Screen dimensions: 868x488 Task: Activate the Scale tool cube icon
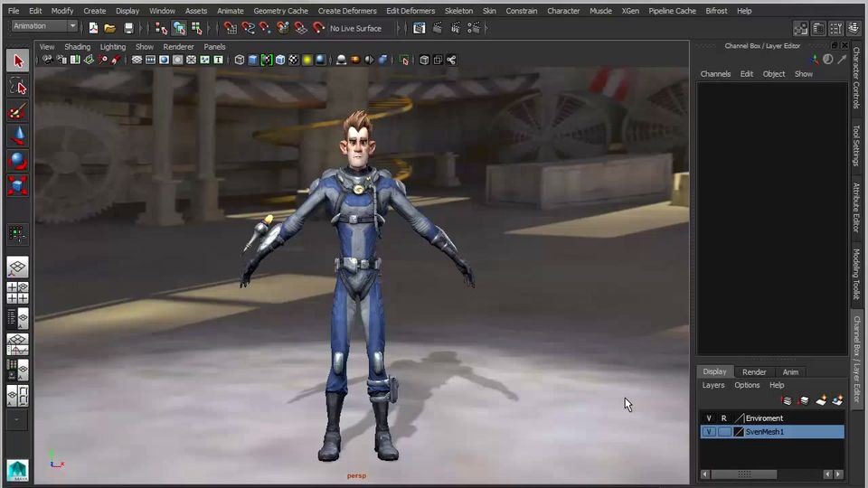(x=18, y=186)
